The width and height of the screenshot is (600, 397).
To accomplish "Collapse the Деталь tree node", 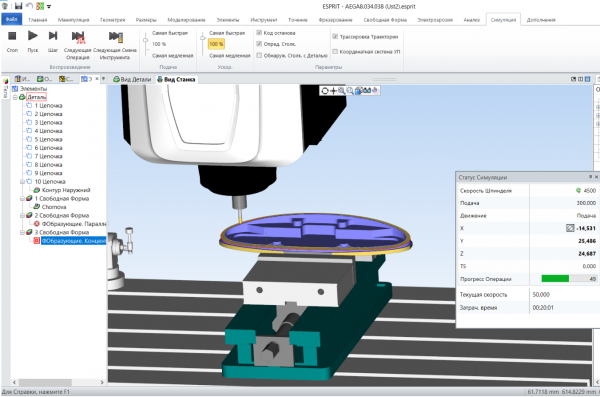I will point(15,97).
